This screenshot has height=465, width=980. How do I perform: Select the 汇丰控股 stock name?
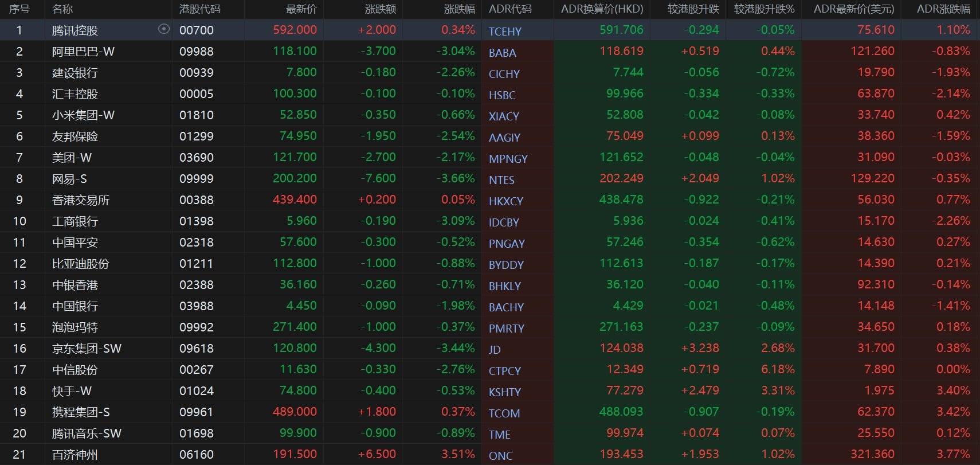(75, 94)
